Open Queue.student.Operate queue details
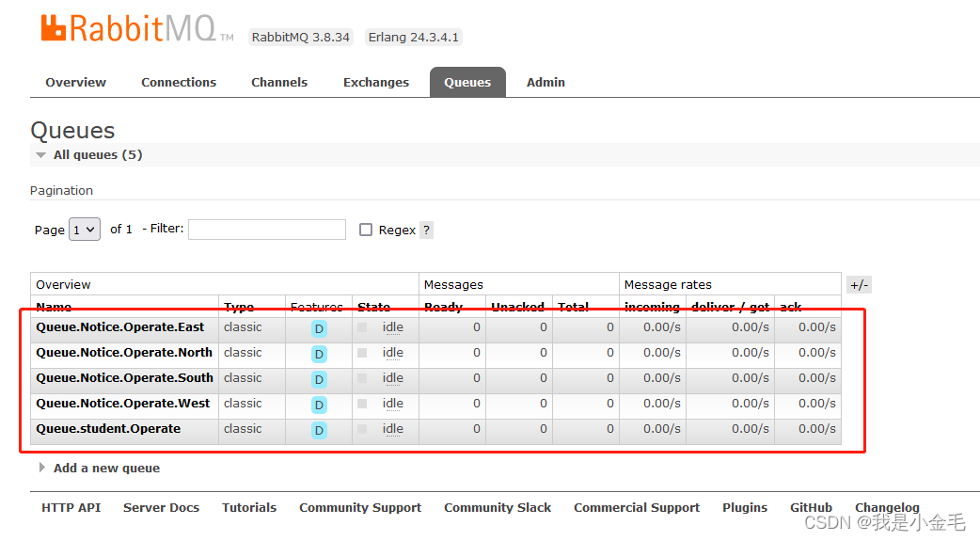The width and height of the screenshot is (980, 541). (x=108, y=428)
